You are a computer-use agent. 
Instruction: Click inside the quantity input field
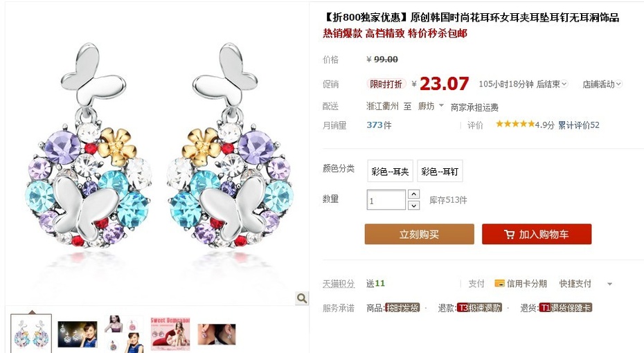pyautogui.click(x=386, y=200)
